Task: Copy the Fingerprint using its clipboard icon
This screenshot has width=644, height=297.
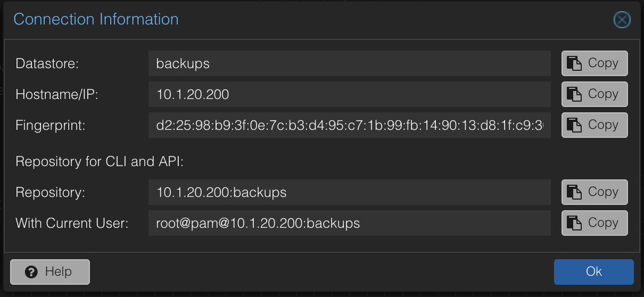Action: tap(574, 125)
